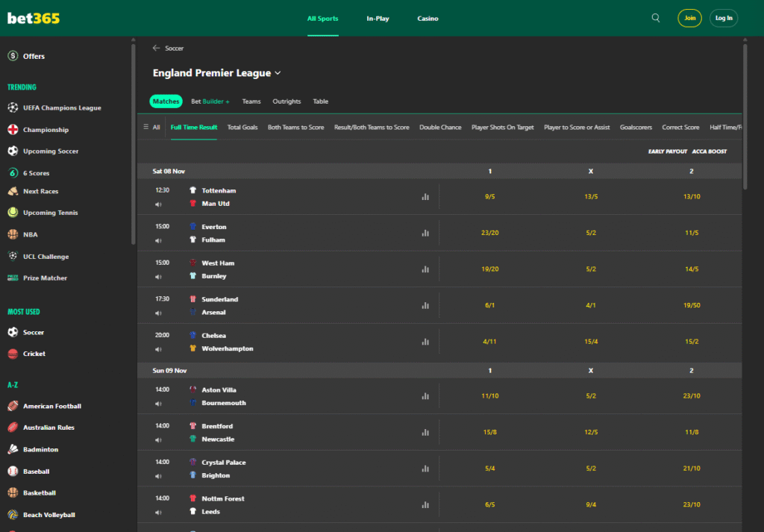Open the In-Play section
Image resolution: width=764 pixels, height=532 pixels.
coord(378,19)
